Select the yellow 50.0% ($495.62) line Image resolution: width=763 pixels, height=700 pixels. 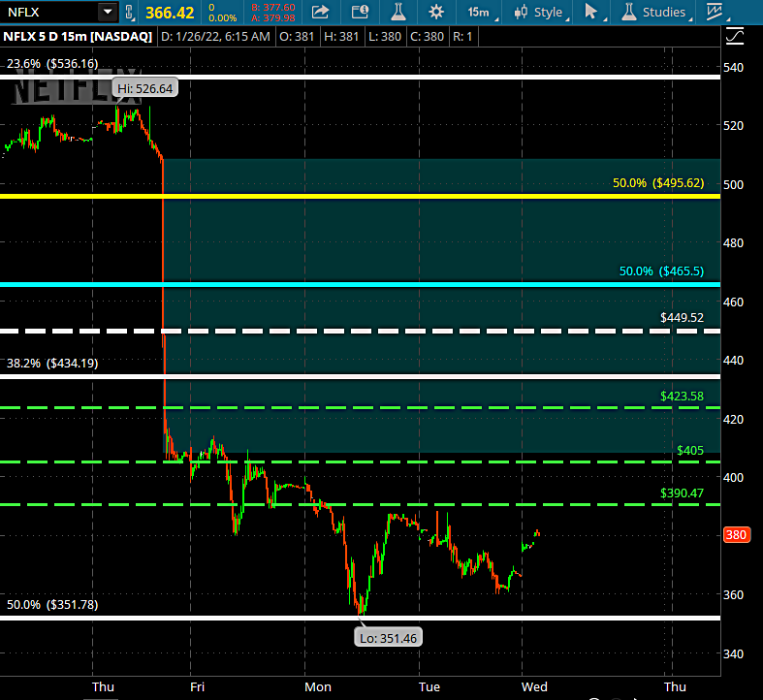(x=360, y=196)
